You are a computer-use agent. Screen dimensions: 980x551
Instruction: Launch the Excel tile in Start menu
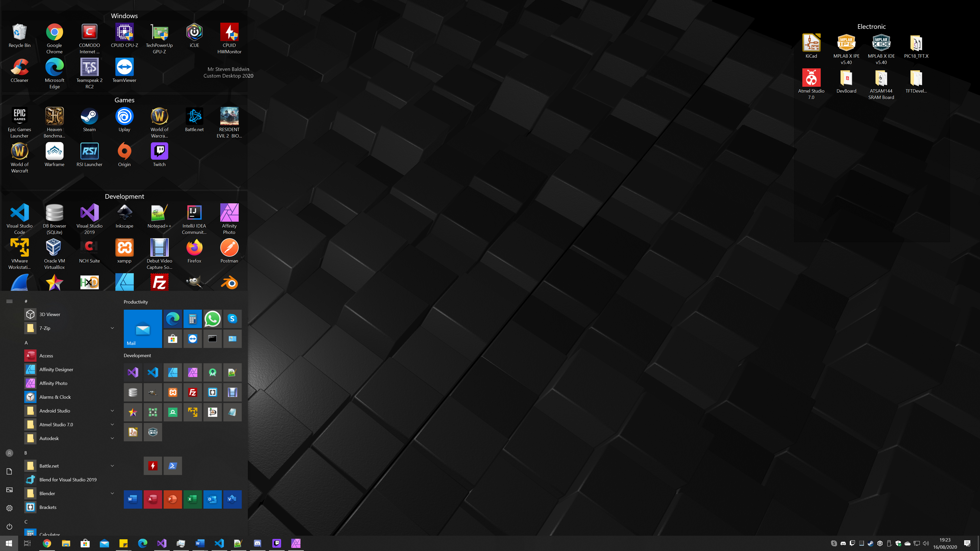click(x=192, y=499)
